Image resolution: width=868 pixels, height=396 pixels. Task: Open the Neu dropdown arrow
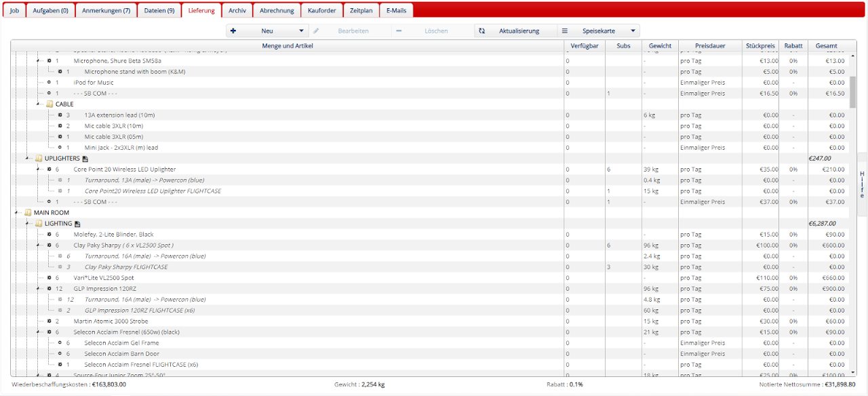302,31
